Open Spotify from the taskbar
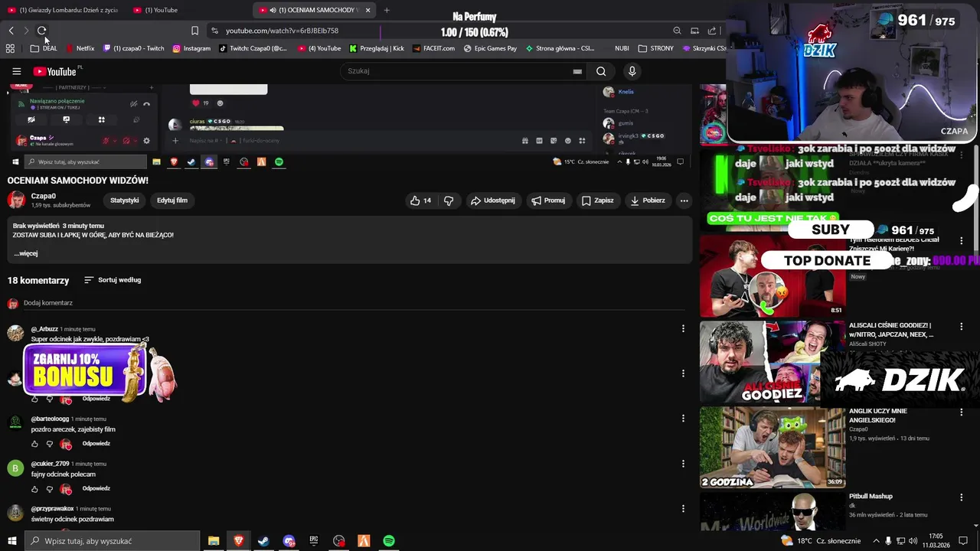 coord(389,541)
